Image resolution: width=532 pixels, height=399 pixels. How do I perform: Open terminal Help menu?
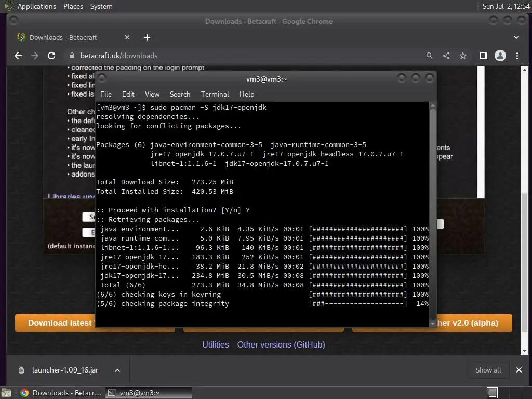247,95
